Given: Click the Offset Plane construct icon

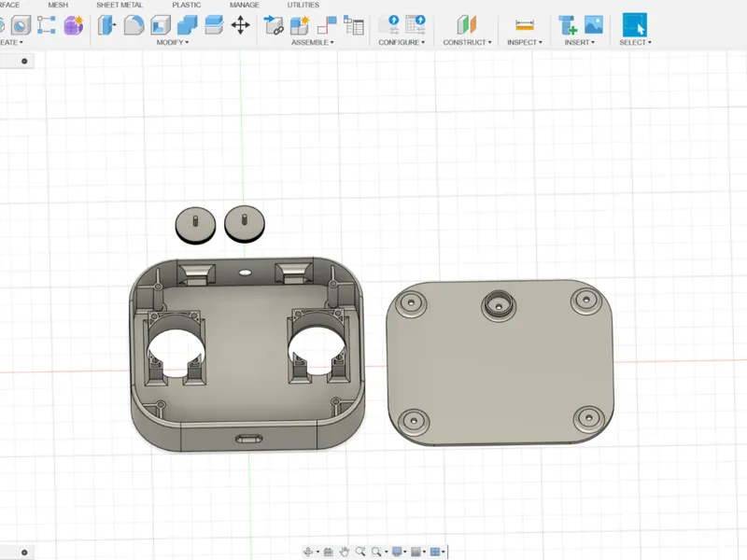Looking at the screenshot, I should coord(466,25).
